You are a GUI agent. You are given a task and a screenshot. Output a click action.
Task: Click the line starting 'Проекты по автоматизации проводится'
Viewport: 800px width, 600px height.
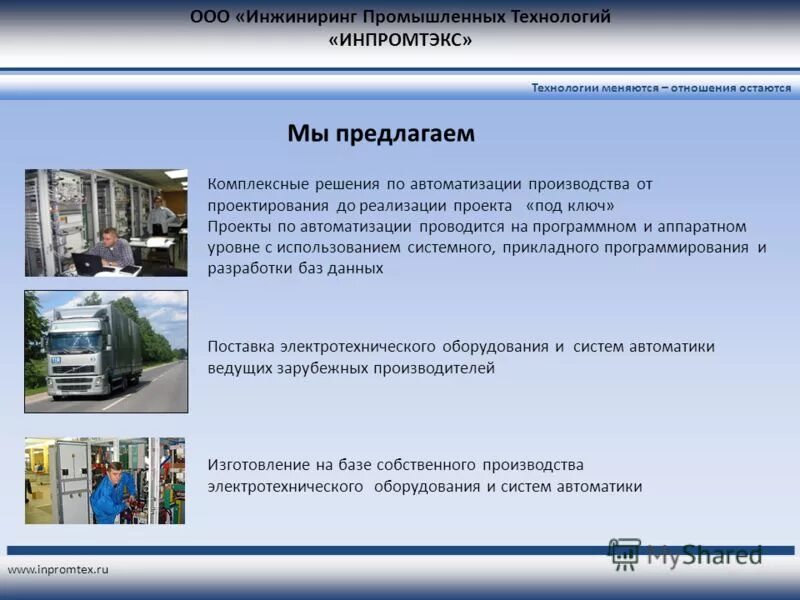[477, 227]
